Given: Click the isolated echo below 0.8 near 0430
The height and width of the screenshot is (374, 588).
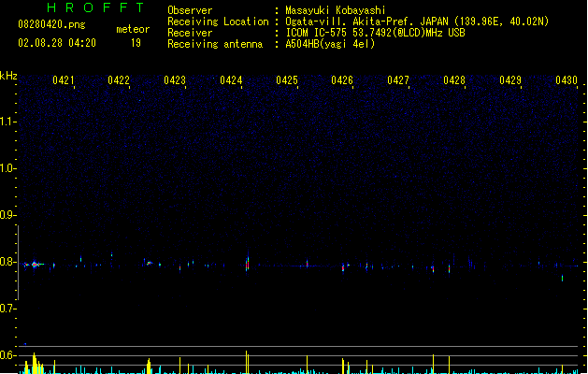Looking at the screenshot, I should pos(562,278).
